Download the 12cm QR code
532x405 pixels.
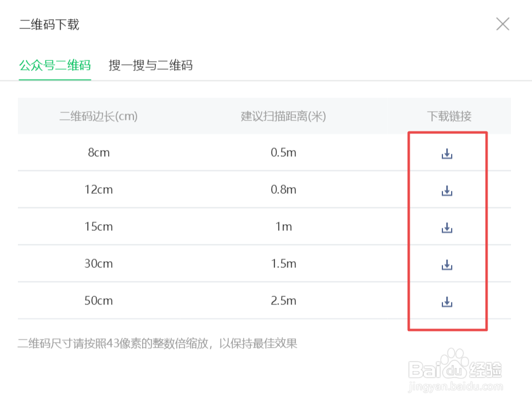447,190
